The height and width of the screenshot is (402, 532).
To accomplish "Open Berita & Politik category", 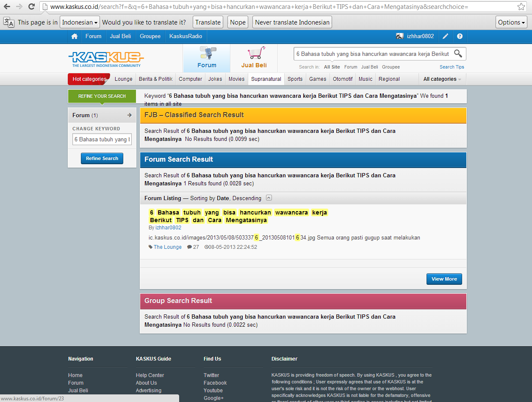I will point(156,79).
